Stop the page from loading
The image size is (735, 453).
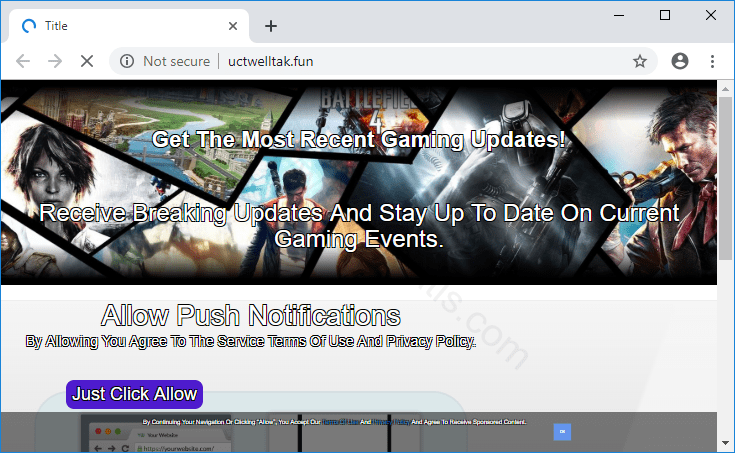(86, 61)
